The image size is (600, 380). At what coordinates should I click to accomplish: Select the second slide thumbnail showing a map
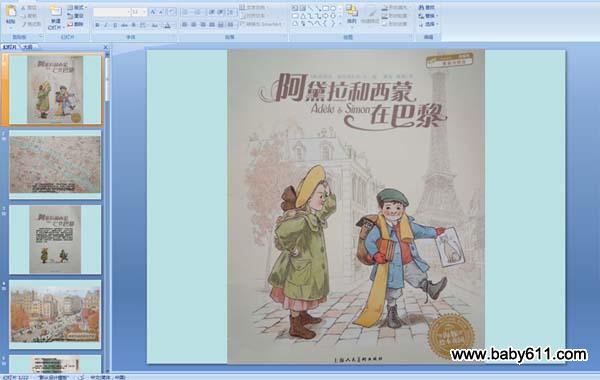(x=55, y=165)
